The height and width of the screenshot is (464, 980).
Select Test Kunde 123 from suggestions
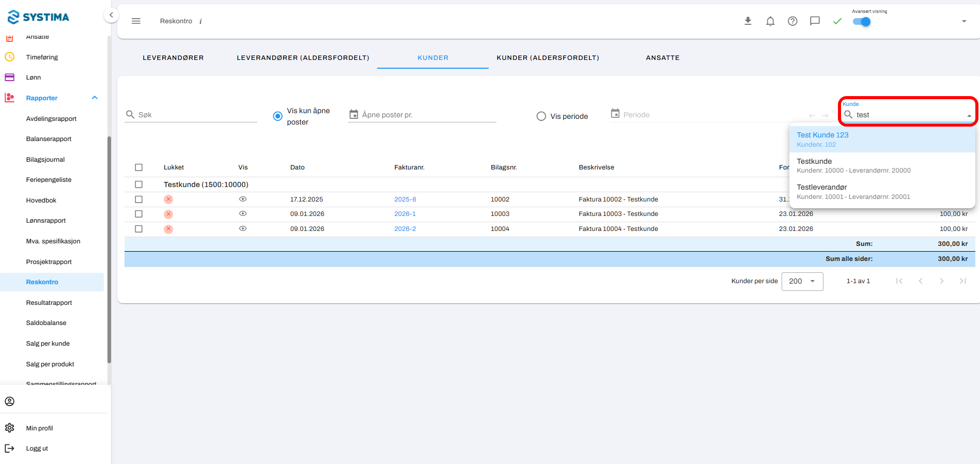(882, 140)
